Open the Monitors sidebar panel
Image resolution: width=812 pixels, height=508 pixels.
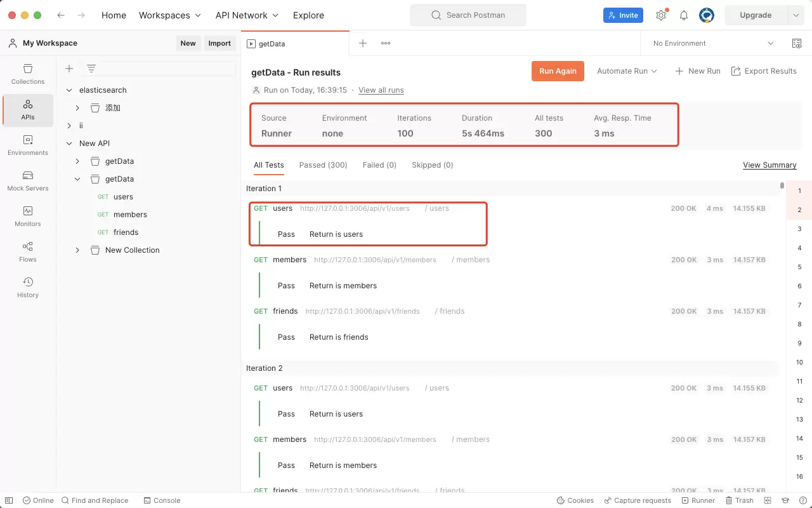(x=28, y=216)
